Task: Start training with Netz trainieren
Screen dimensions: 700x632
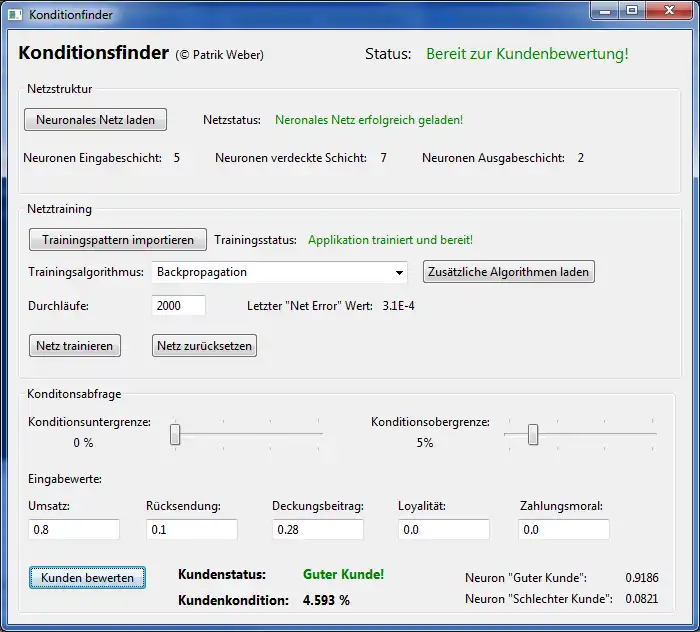Action: pos(75,346)
